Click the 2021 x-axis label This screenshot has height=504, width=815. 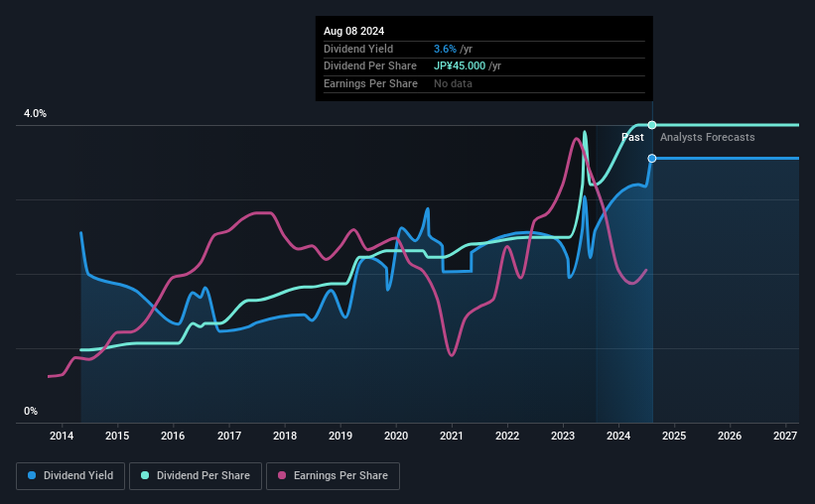tap(451, 436)
